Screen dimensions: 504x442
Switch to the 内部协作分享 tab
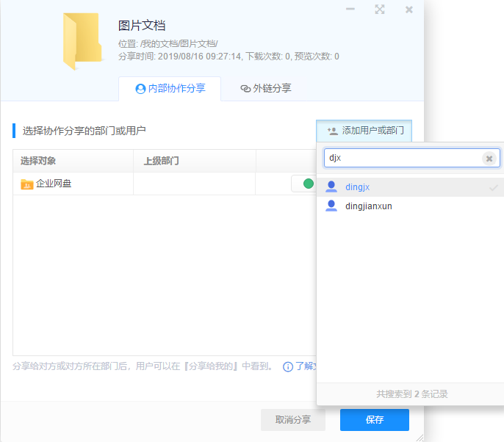(170, 88)
